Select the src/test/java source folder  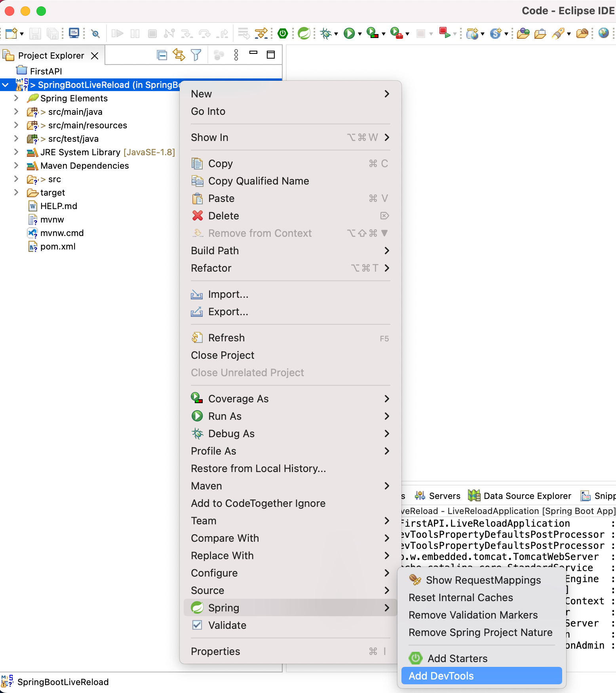click(63, 139)
